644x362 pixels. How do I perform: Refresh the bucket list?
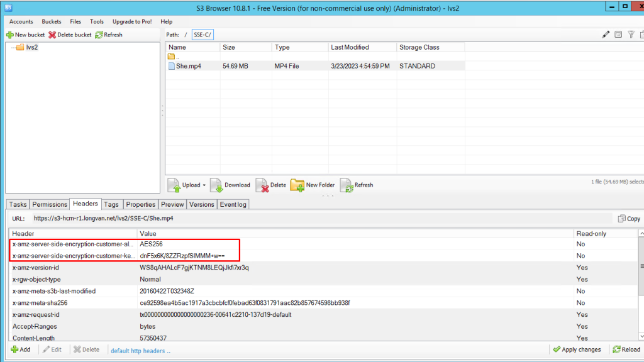[109, 35]
